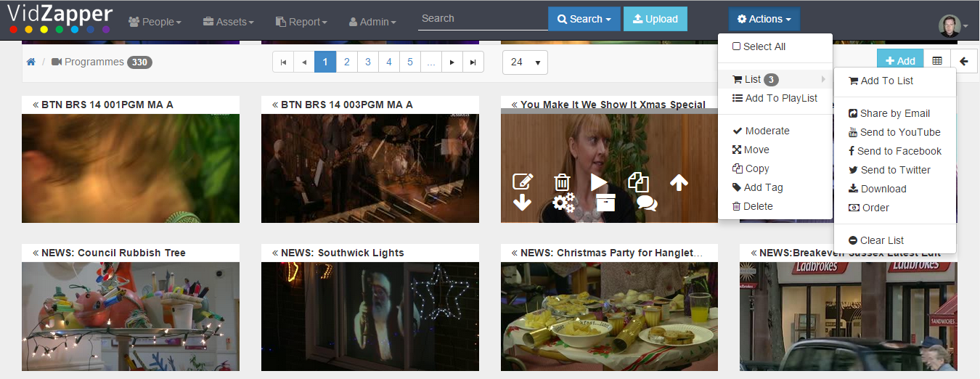Open the Actions dropdown

coord(764,19)
